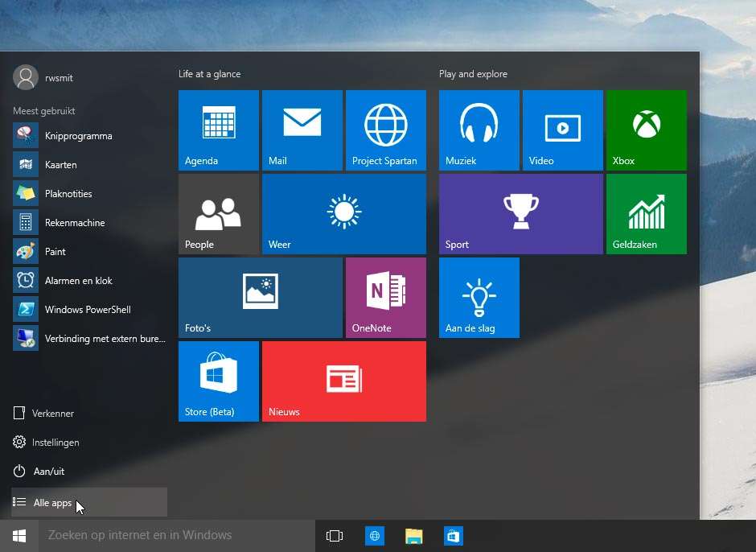756x552 pixels.
Task: Launch Knipprogramma from most used list
Action: pos(89,136)
